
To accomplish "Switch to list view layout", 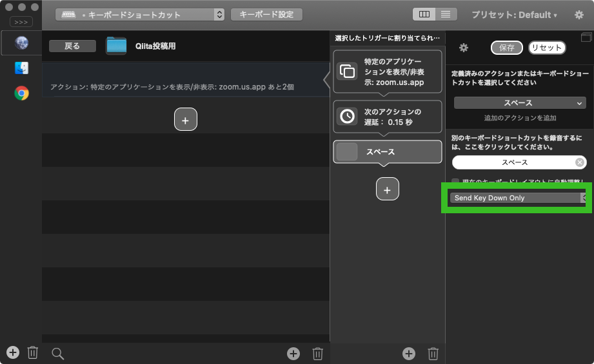I will tap(446, 14).
